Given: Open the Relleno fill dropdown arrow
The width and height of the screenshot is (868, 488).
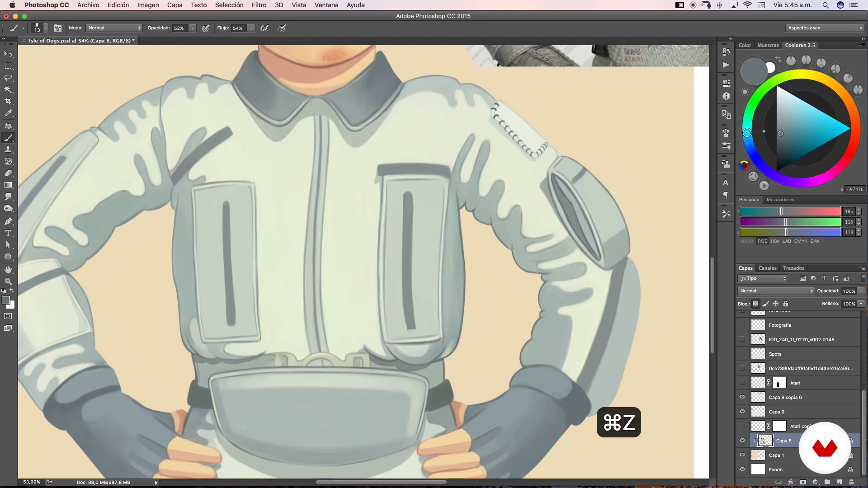Looking at the screenshot, I should coord(861,304).
